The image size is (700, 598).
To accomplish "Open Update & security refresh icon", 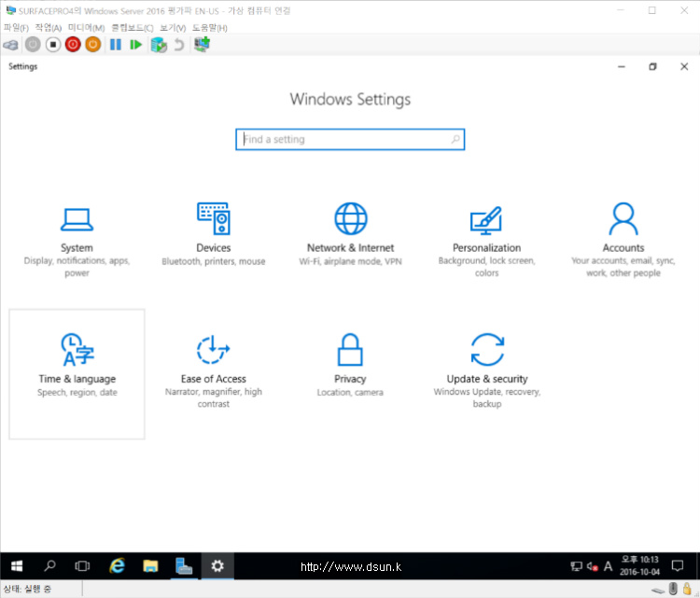I will coord(487,350).
